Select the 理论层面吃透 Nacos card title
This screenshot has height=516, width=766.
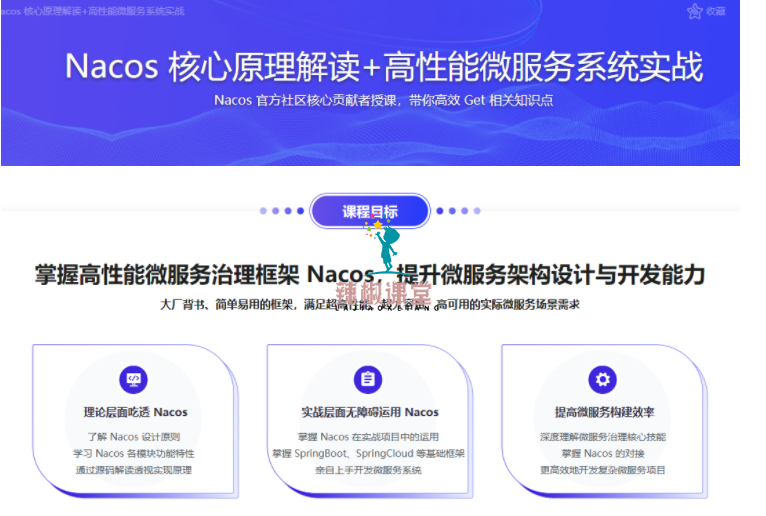tap(135, 412)
